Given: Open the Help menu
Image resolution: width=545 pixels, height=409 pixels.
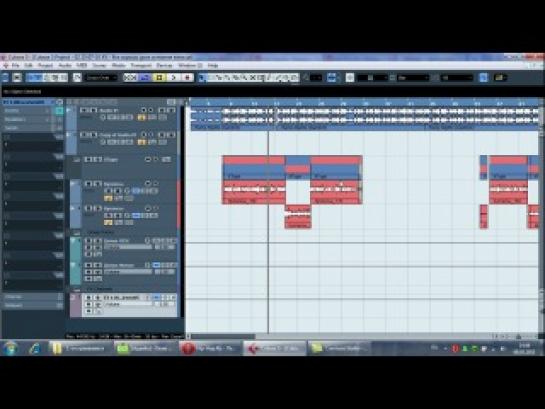Looking at the screenshot, I should point(213,65).
